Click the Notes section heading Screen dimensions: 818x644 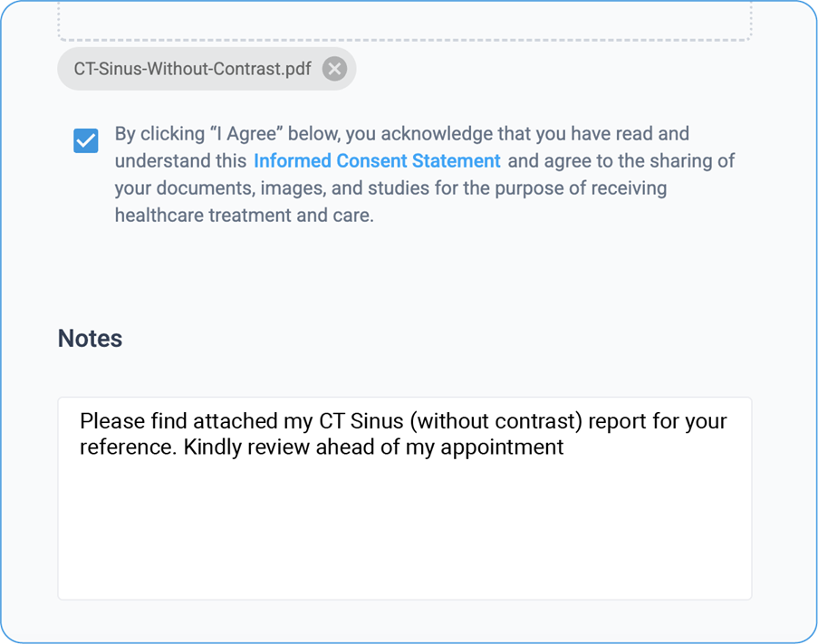pyautogui.click(x=90, y=338)
